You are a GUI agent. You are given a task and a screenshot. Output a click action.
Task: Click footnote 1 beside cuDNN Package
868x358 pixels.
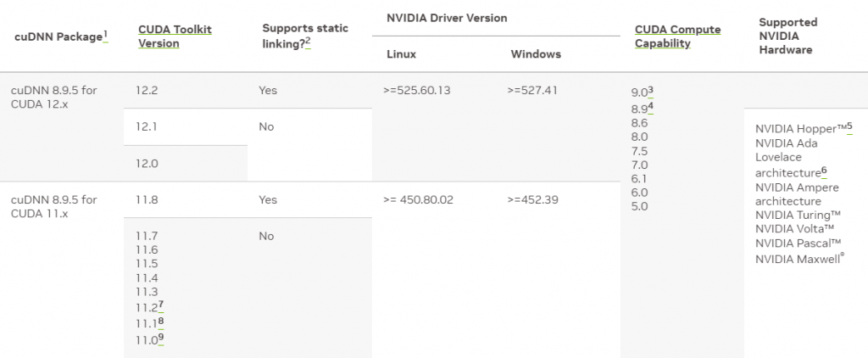[x=105, y=34]
